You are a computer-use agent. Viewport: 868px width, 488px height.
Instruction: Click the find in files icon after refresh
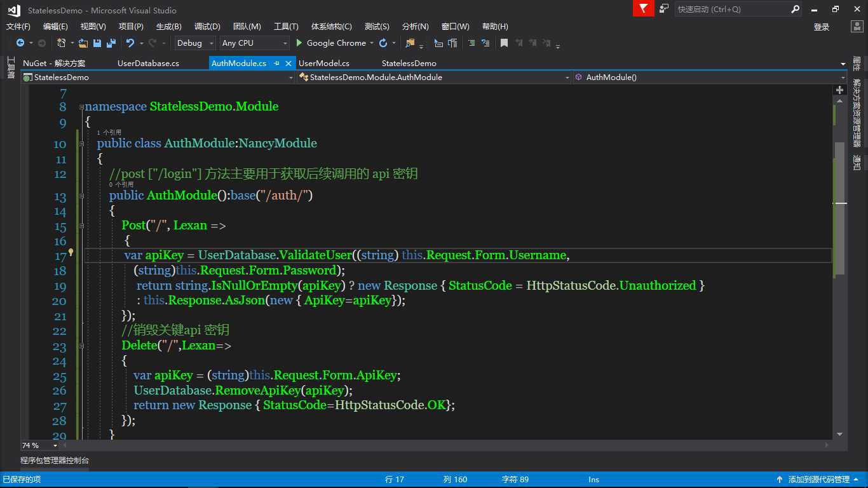click(x=410, y=43)
